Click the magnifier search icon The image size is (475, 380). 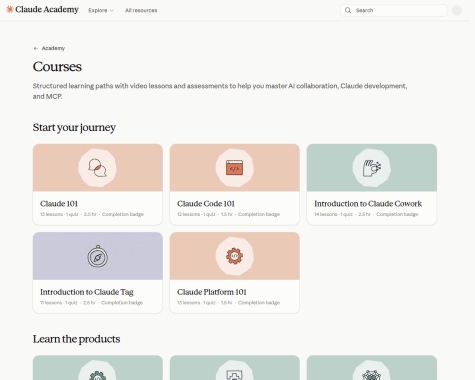click(x=348, y=10)
